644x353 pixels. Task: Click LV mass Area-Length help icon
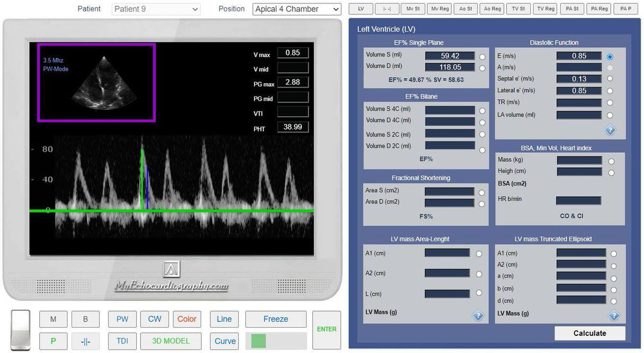[x=478, y=315]
